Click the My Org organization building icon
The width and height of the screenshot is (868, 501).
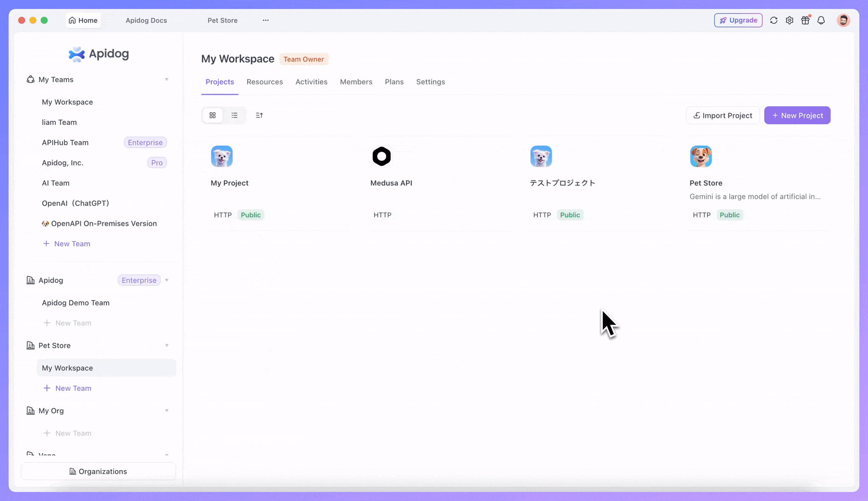[x=31, y=411]
